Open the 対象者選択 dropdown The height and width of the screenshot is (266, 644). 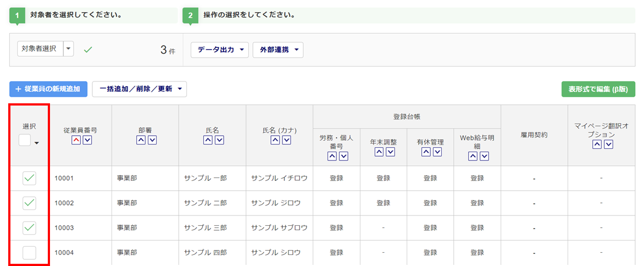69,49
